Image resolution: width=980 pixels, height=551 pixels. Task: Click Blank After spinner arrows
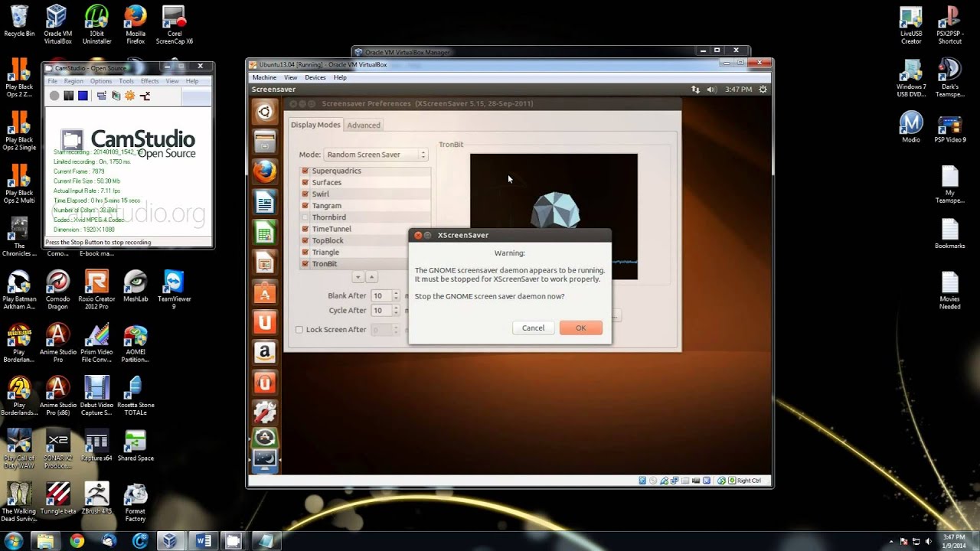(x=396, y=295)
